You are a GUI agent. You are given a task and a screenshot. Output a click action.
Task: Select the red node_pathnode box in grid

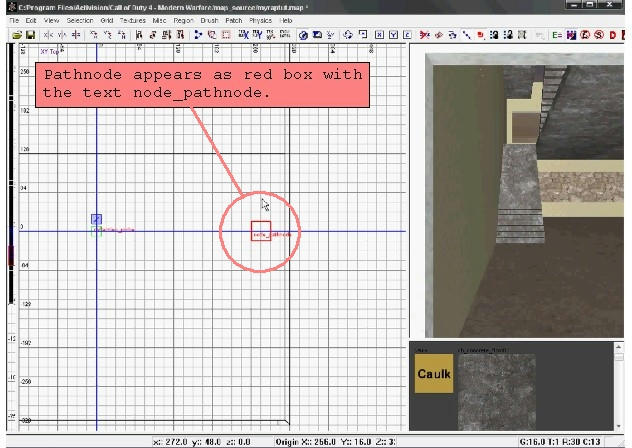[x=261, y=232]
